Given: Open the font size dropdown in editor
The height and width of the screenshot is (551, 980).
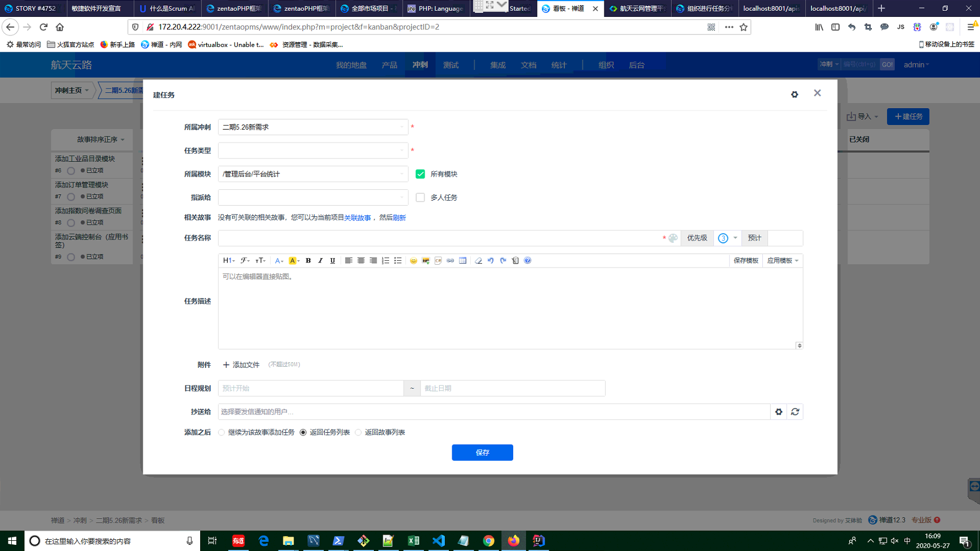Looking at the screenshot, I should tap(260, 260).
